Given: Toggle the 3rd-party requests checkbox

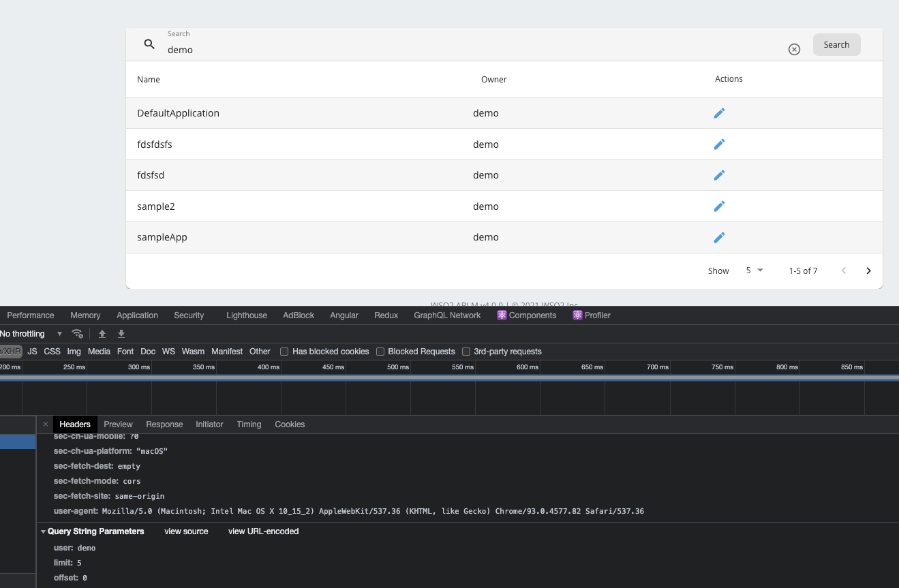Looking at the screenshot, I should click(466, 352).
